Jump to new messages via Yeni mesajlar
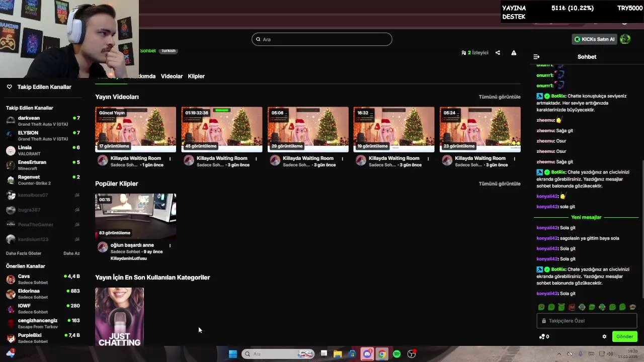 pos(586,217)
